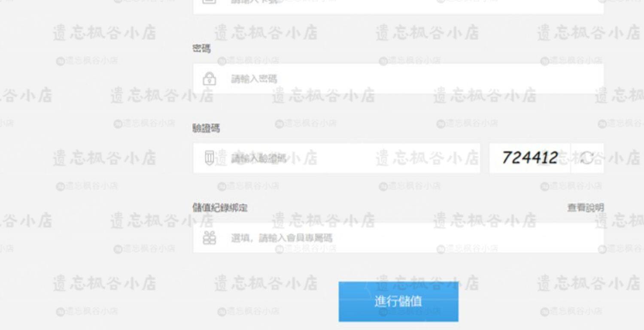Focus the member exclusive code input field
The image size is (644, 330).
(398, 237)
